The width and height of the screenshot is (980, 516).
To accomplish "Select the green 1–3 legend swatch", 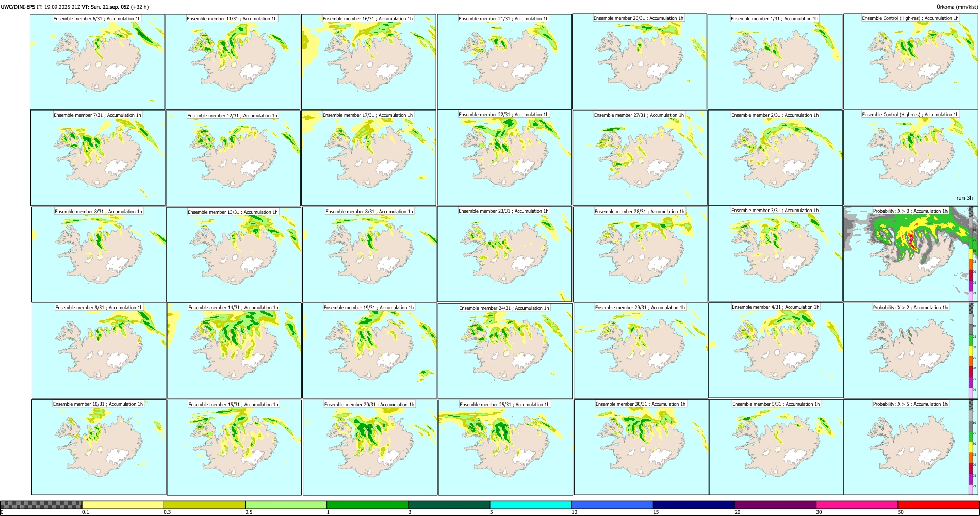I will 367,505.
